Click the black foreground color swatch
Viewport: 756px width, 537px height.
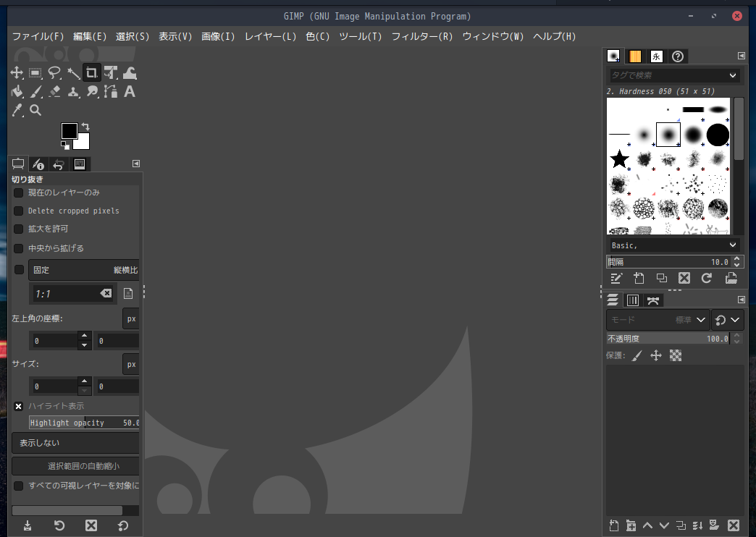[x=69, y=131]
